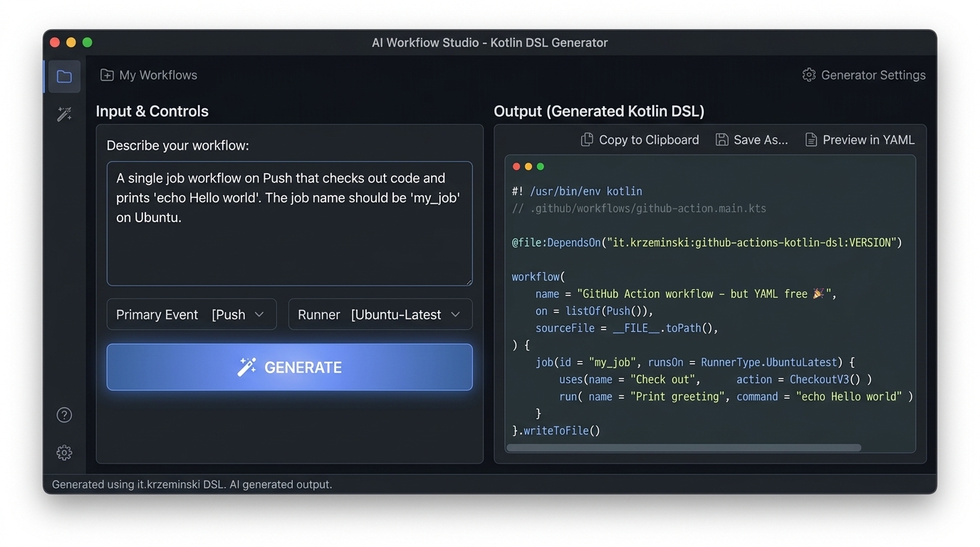The width and height of the screenshot is (980, 547).
Task: Open the Primary Event dropdown showing Push
Action: pyautogui.click(x=191, y=314)
